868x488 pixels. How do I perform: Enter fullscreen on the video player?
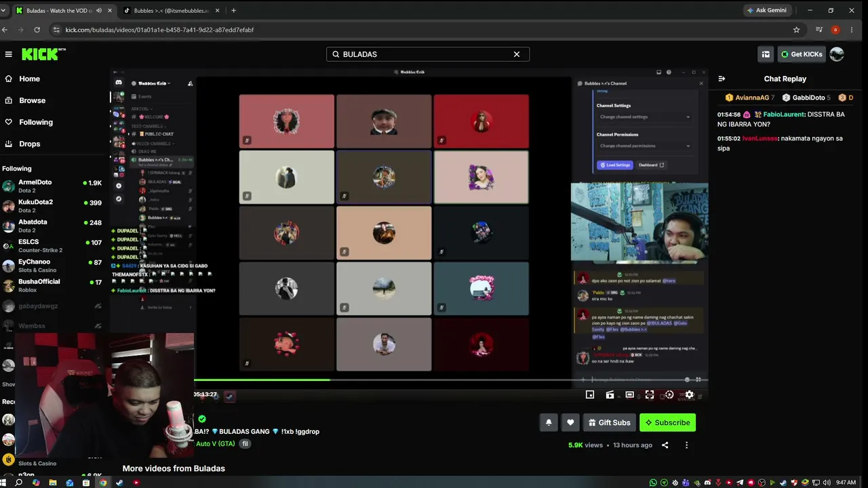[650, 394]
